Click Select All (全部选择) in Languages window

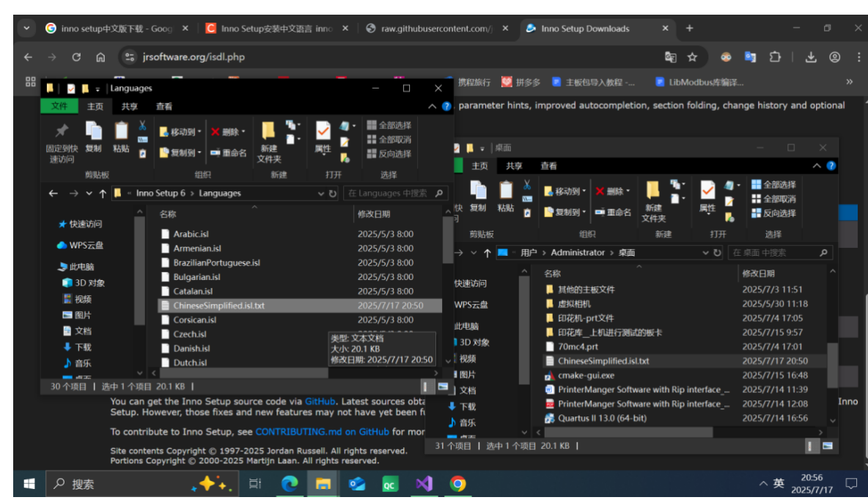(x=389, y=125)
